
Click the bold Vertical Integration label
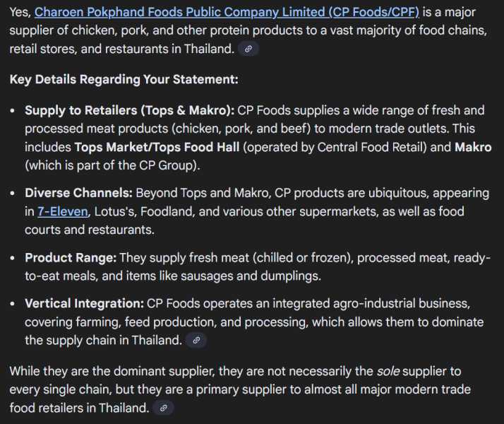pos(84,304)
